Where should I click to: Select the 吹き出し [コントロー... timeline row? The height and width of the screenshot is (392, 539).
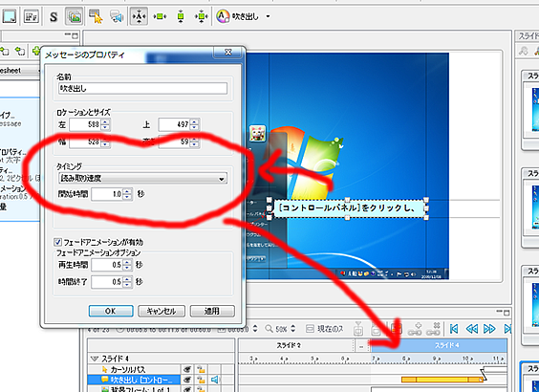[x=134, y=380]
